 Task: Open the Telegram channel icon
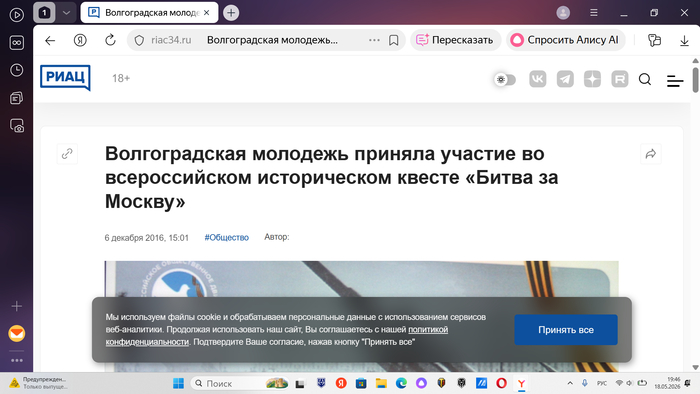pos(565,79)
